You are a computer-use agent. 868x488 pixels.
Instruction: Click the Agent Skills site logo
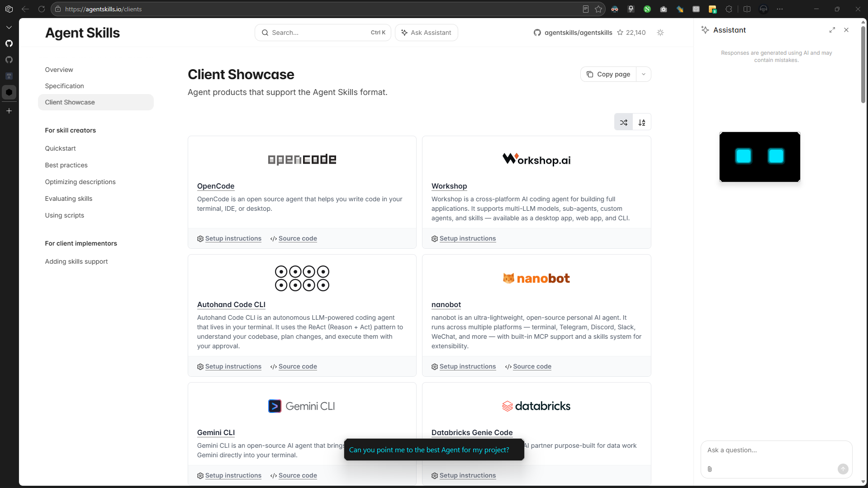82,33
